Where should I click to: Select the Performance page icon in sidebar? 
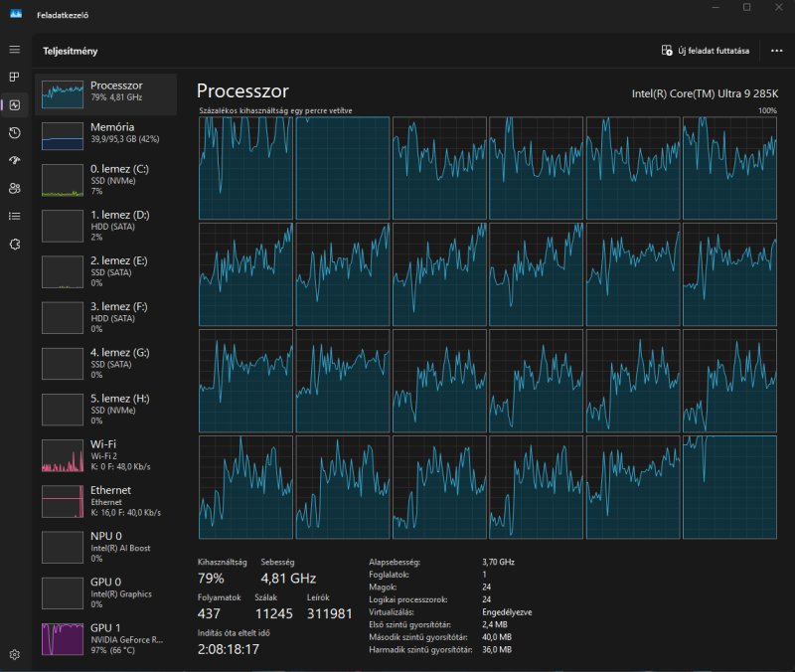(x=15, y=105)
